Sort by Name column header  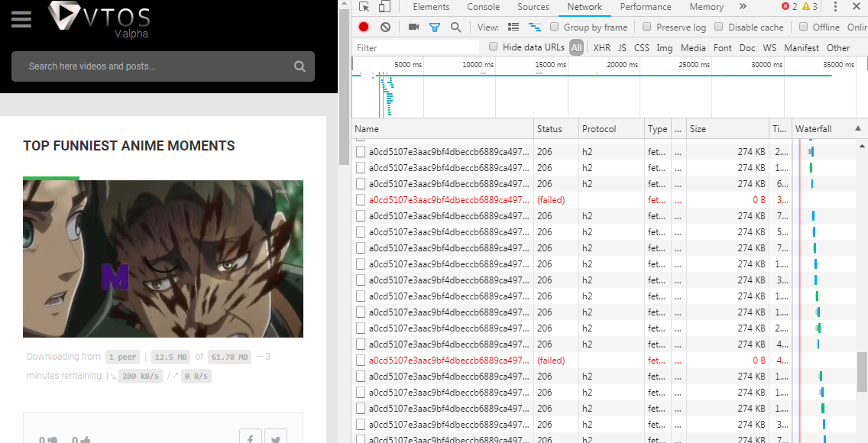coord(443,128)
